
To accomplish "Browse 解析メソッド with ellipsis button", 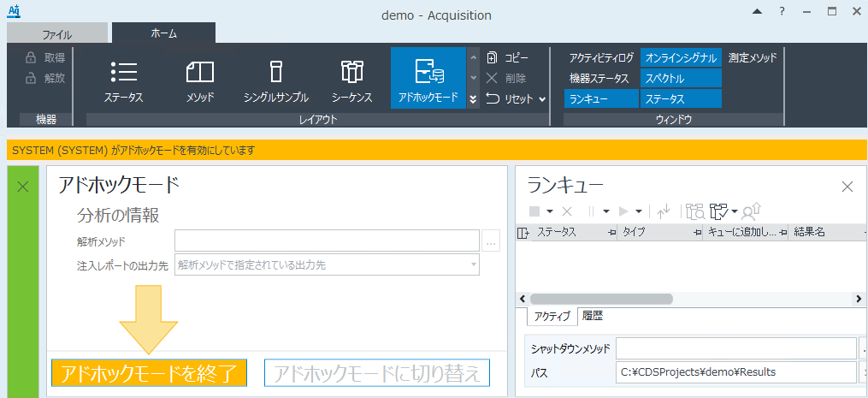I will [491, 241].
